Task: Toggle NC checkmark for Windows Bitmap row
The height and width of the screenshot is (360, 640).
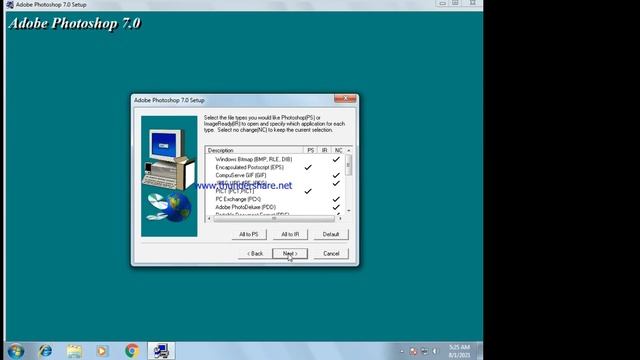Action: (336, 159)
